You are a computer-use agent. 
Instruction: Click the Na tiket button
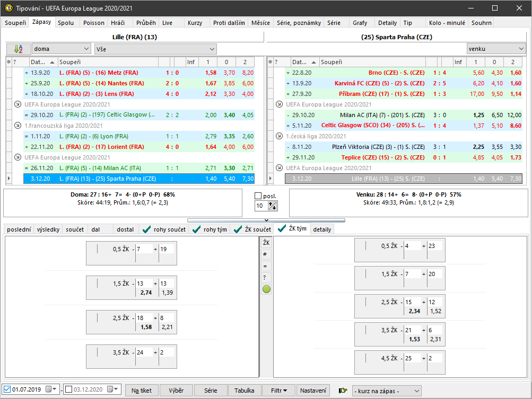[142, 391]
